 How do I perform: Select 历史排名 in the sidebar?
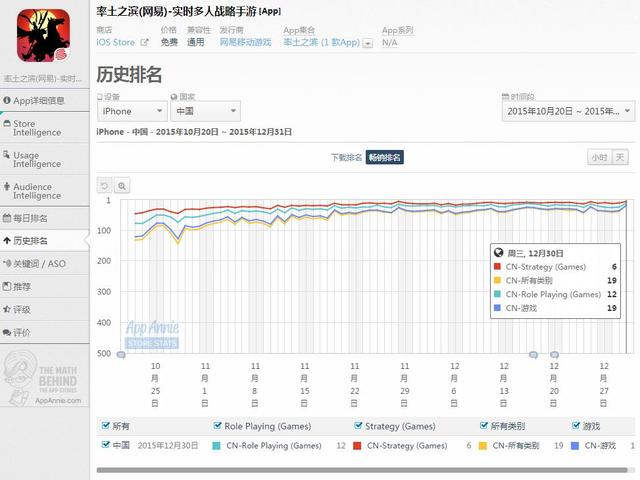(44, 241)
